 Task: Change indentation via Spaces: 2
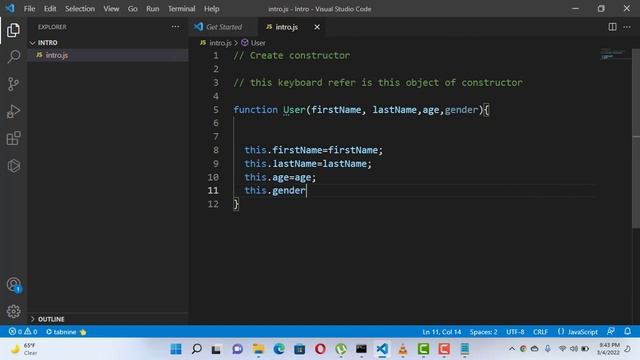483,331
